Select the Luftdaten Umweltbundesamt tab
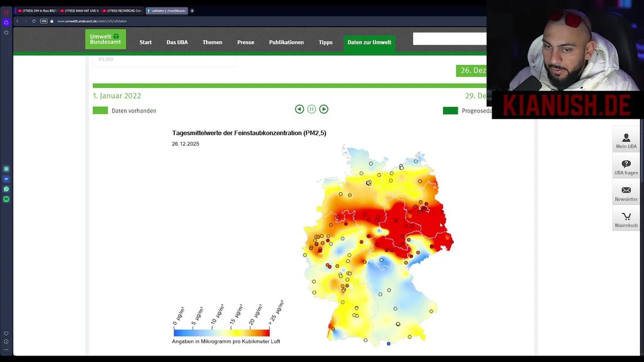 coord(167,11)
